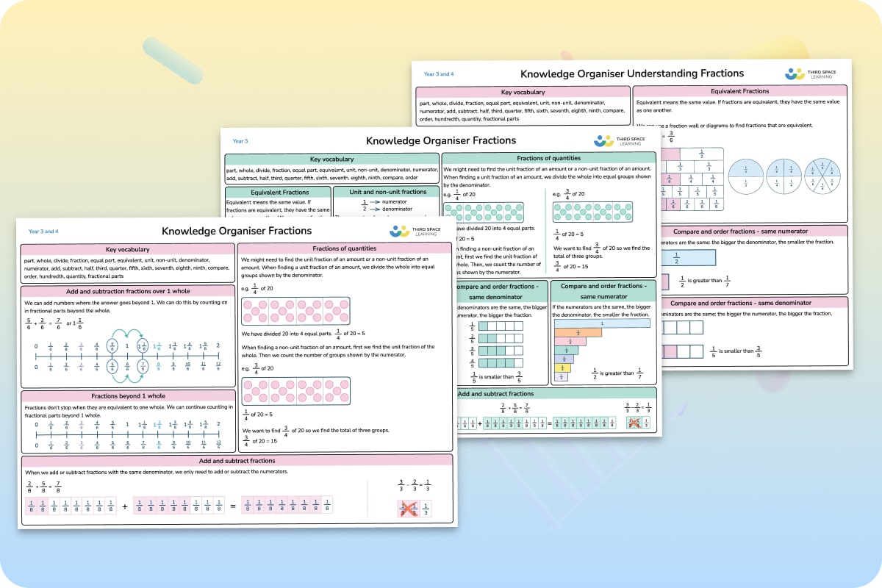Open the front Knowledge Organiser Fractions sheet title
Image resolution: width=882 pixels, height=588 pixels.
pos(237,231)
